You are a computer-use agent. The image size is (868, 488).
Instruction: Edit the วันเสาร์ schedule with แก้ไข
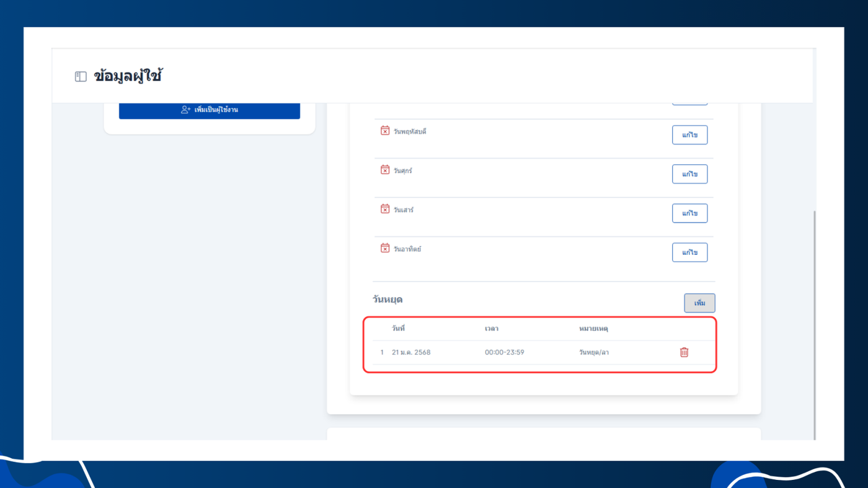[689, 213]
